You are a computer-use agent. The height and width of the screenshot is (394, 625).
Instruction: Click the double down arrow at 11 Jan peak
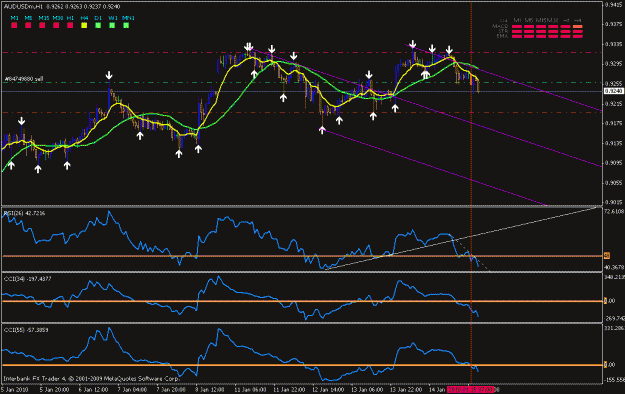(x=249, y=47)
